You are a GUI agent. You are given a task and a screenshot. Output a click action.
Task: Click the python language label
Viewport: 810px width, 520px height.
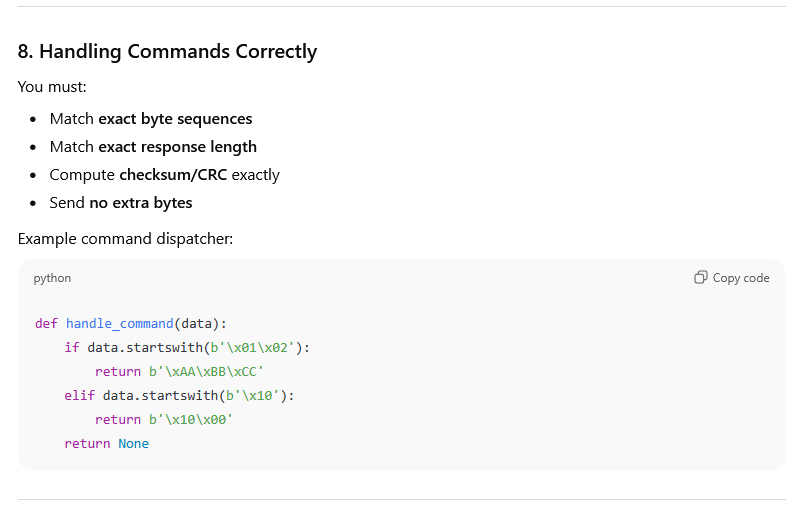click(52, 278)
